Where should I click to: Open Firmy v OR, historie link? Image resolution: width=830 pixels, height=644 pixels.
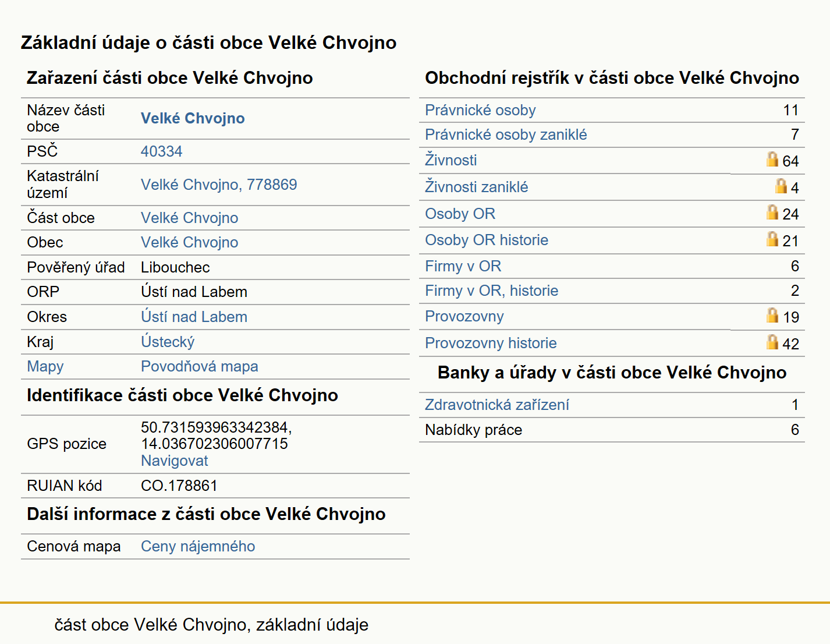[491, 291]
